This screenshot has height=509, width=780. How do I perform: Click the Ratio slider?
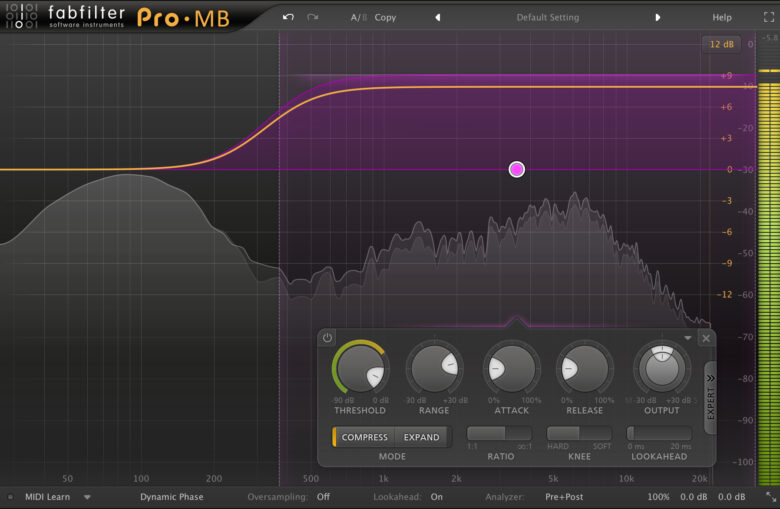pos(499,433)
